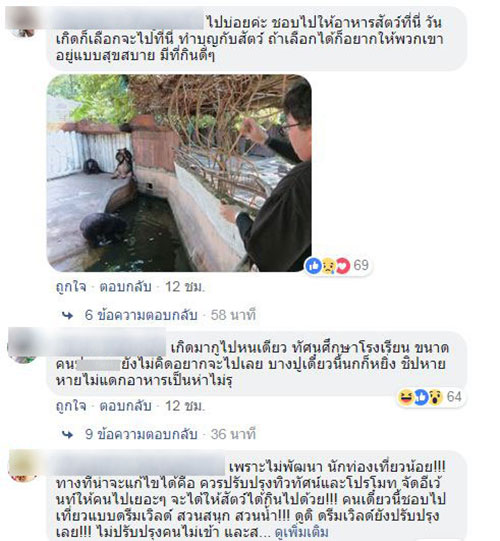
Task: Expand the 6 ข้อความตอบกลับ replies thread
Action: pyautogui.click(x=141, y=315)
